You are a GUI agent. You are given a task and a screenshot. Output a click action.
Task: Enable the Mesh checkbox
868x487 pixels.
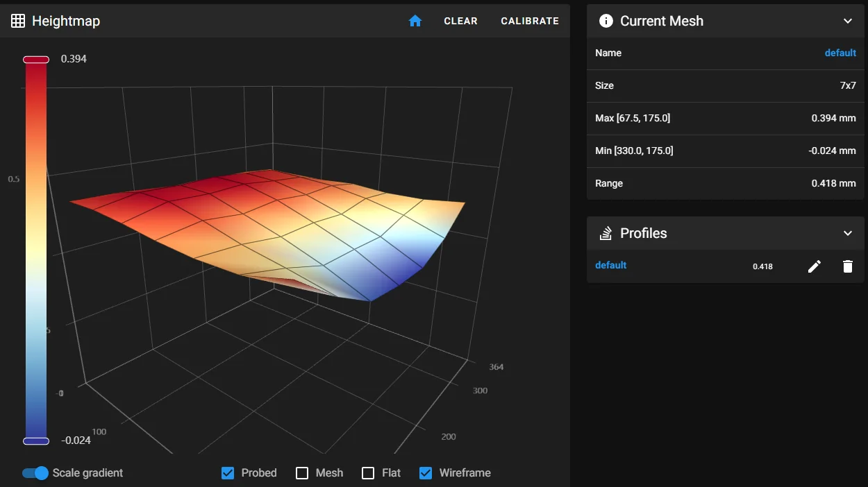coord(302,473)
